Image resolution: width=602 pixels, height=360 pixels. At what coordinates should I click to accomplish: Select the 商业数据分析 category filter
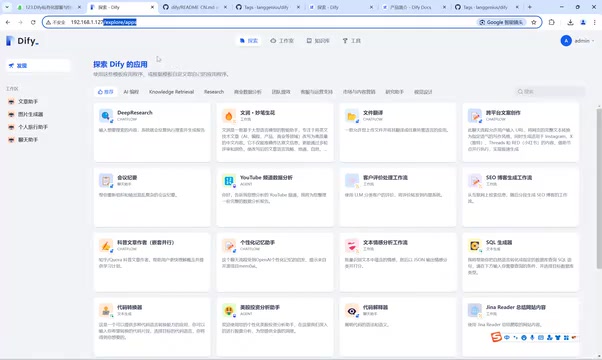pos(248,92)
